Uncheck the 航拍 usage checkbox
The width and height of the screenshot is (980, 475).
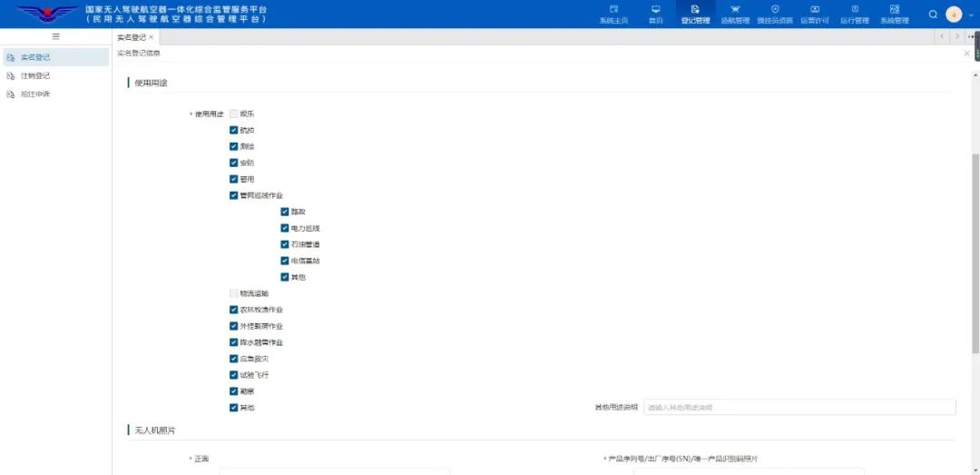pos(234,130)
